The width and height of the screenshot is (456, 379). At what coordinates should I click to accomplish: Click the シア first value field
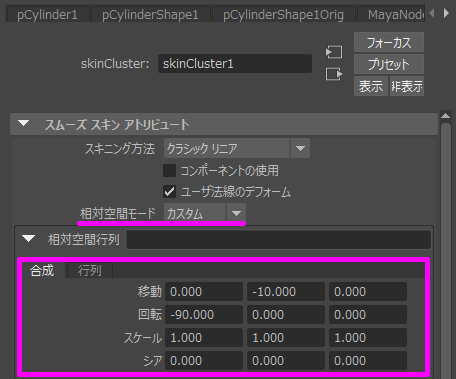tap(204, 361)
